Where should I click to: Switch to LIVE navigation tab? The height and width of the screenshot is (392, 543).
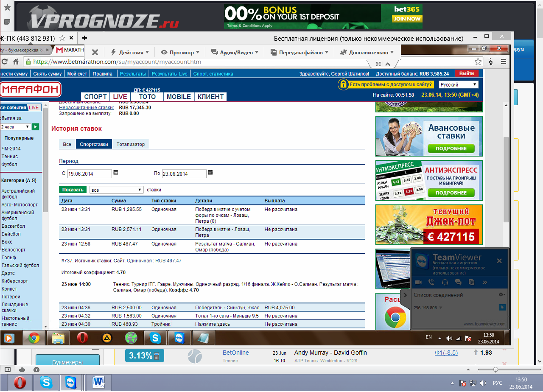(120, 97)
